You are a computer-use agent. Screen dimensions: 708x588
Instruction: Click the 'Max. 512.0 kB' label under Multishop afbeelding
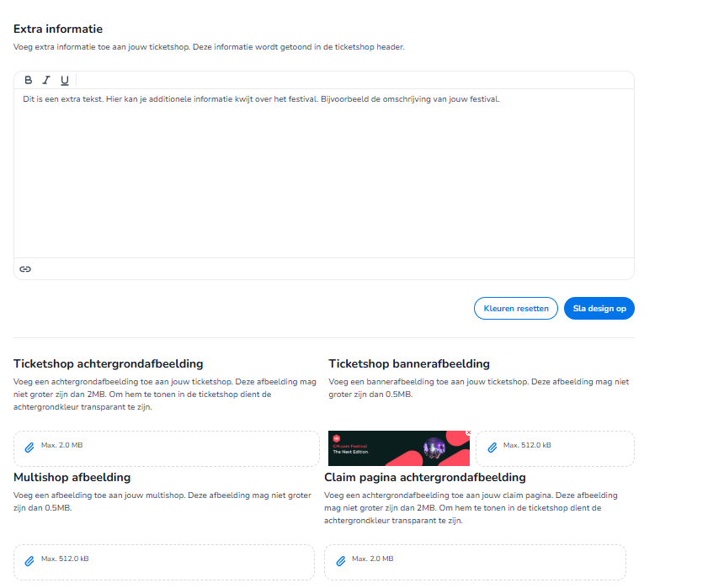point(65,559)
